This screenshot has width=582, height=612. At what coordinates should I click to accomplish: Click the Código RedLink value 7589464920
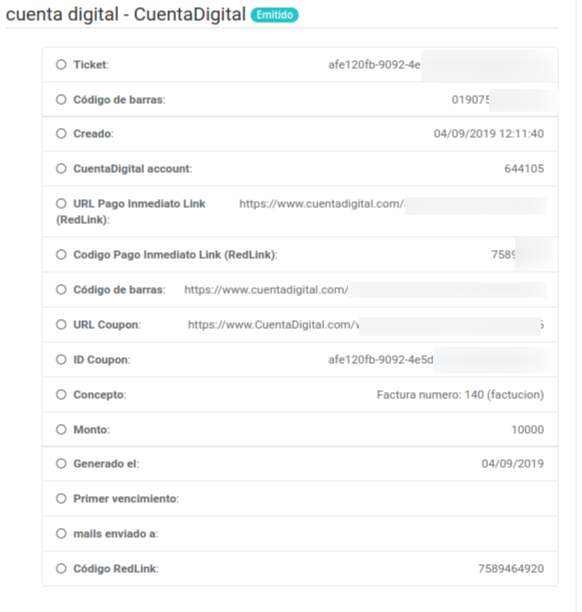pyautogui.click(x=511, y=569)
